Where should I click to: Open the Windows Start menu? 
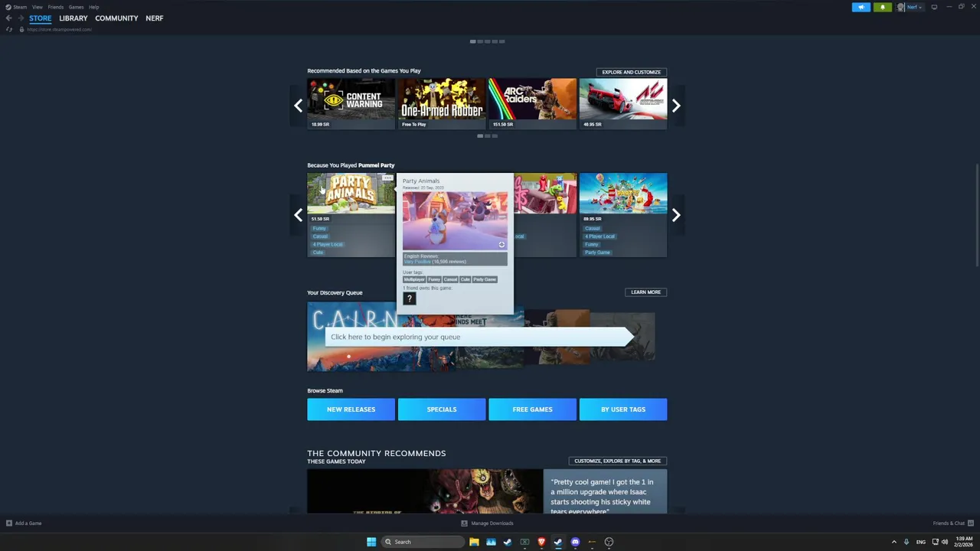[x=371, y=542]
